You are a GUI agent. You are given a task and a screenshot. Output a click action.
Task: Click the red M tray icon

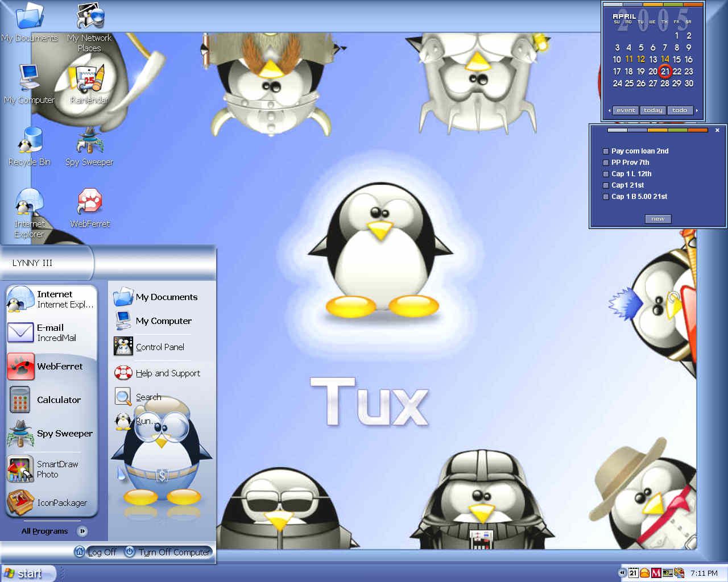point(656,573)
